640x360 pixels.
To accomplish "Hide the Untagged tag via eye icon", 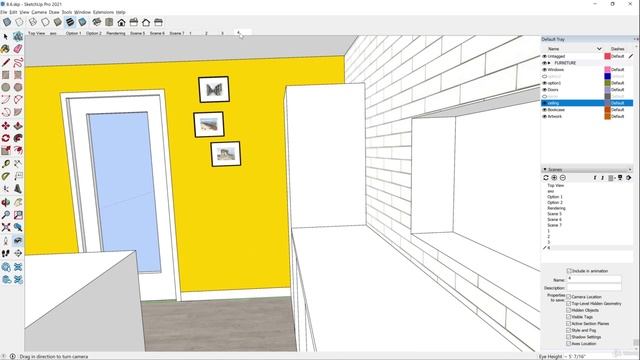I will [x=544, y=56].
